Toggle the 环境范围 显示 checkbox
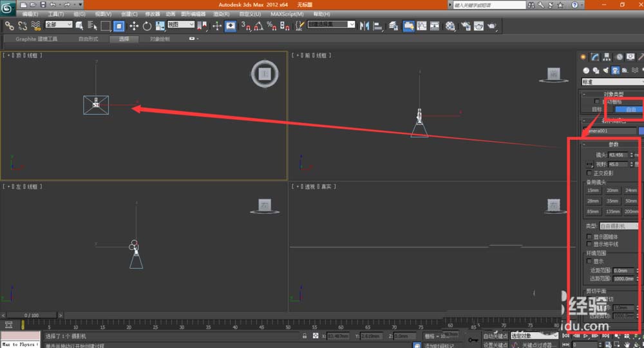Screen dimensions: 644x348 [x=589, y=261]
